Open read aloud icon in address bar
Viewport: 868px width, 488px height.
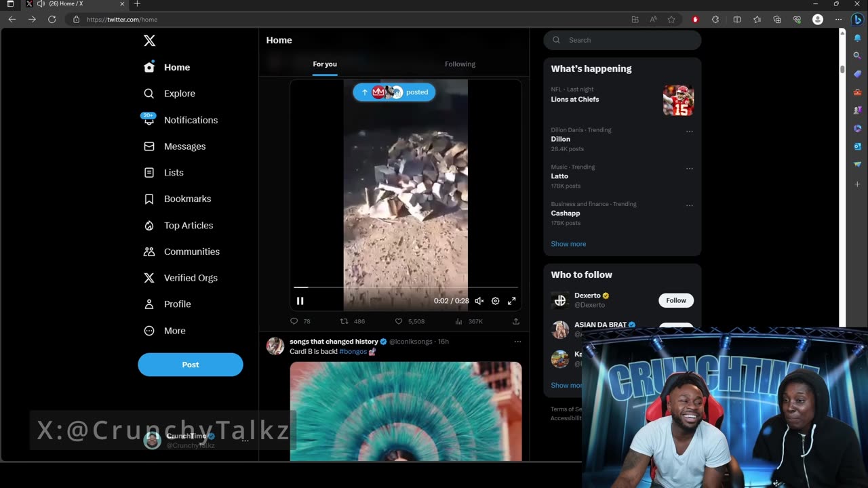pyautogui.click(x=653, y=20)
